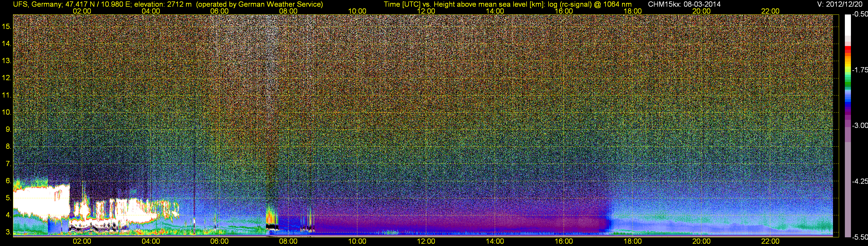Viewport: 868px width, 246px height.
Task: Click "20:00" on the lower time axis
Action: (x=702, y=241)
